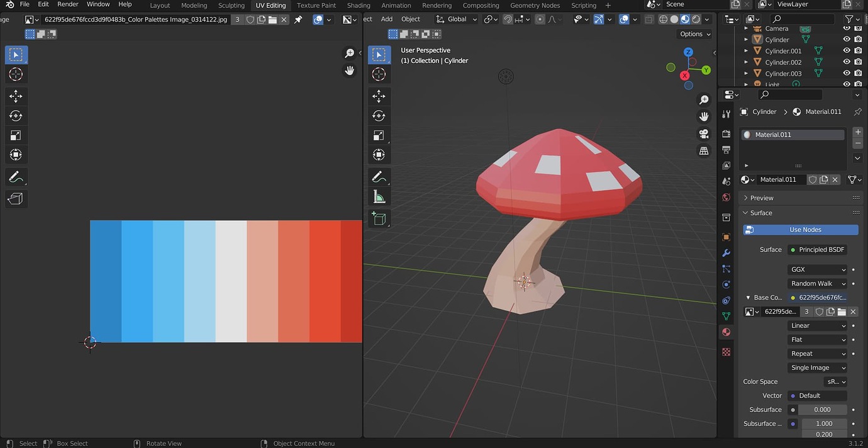The image size is (868, 448).
Task: Open the Global transform orientation dropdown
Action: click(455, 19)
